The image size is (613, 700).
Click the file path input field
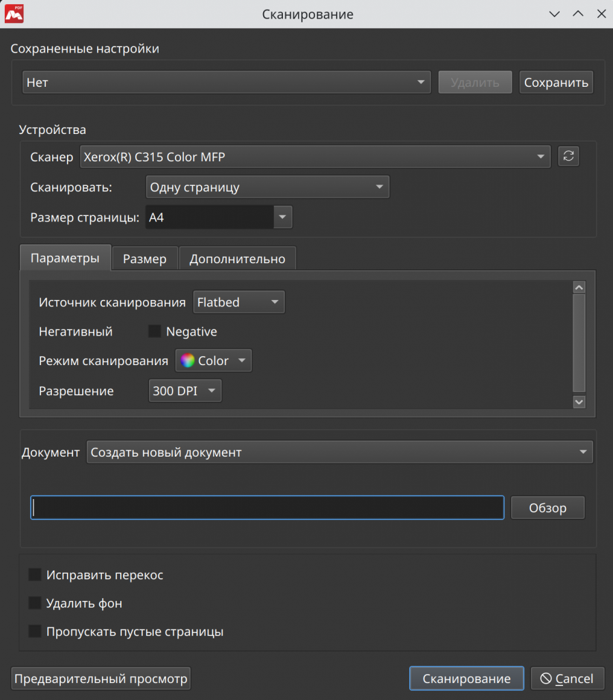coord(267,508)
